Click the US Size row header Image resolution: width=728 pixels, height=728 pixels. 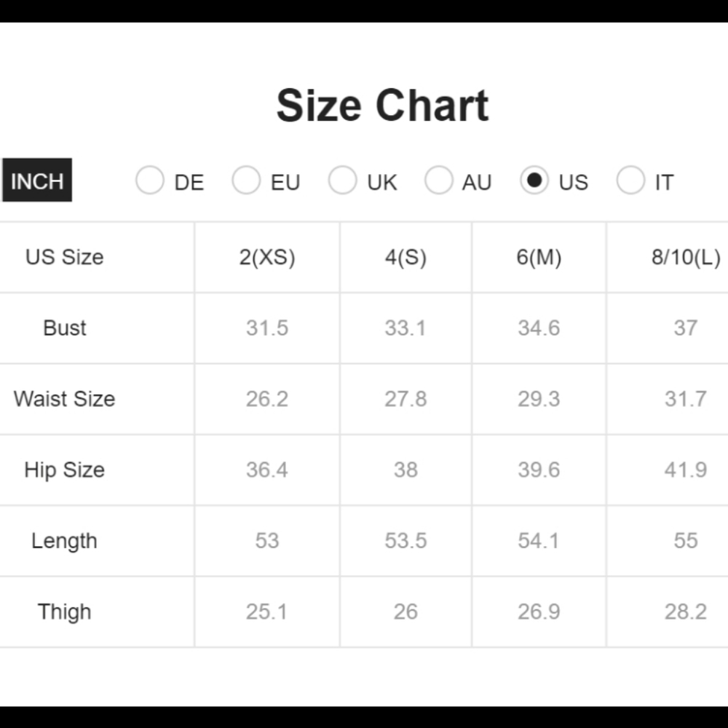[64, 257]
